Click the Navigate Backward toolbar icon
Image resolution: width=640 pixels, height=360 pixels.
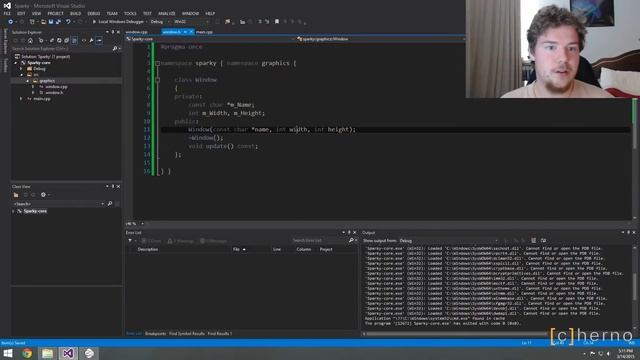[11, 22]
